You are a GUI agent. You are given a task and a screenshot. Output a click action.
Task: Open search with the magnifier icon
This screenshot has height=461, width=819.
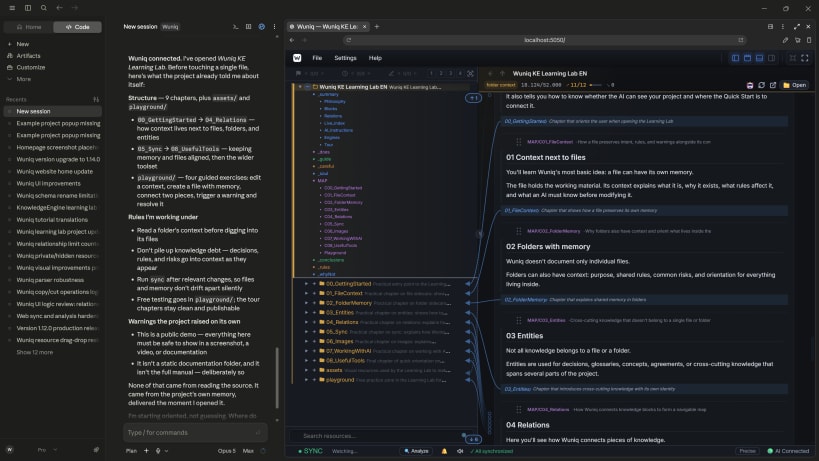(44, 8)
